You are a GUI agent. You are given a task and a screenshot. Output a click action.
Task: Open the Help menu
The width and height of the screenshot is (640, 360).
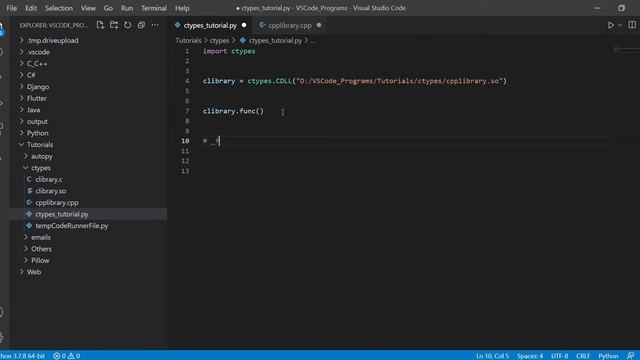[182, 8]
